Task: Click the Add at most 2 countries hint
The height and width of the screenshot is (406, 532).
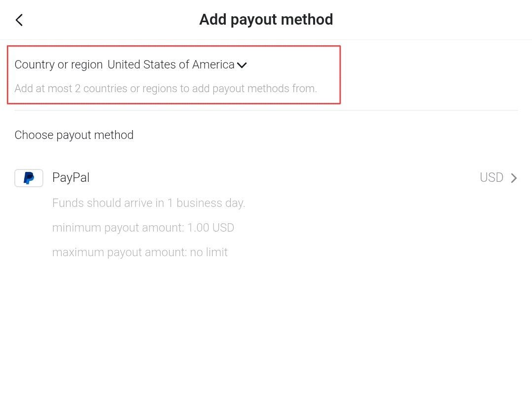Action: 166,89
